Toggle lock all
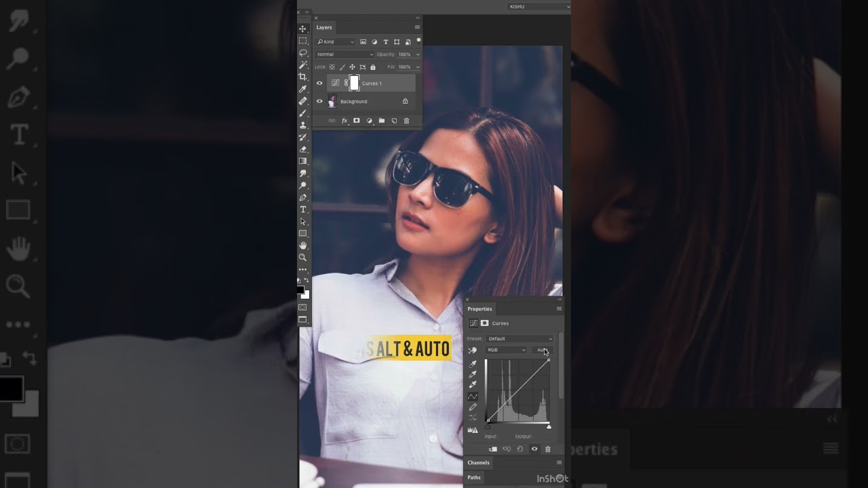The height and width of the screenshot is (488, 868). click(373, 67)
